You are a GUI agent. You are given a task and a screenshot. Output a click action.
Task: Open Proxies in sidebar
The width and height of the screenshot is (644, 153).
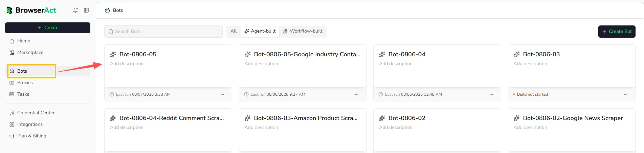tap(48, 82)
